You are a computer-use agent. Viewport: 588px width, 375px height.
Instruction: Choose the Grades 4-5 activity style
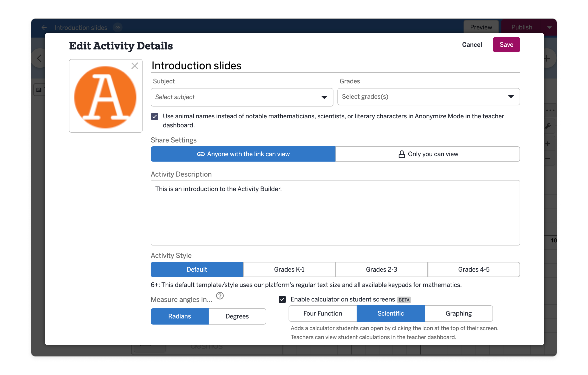pyautogui.click(x=474, y=269)
